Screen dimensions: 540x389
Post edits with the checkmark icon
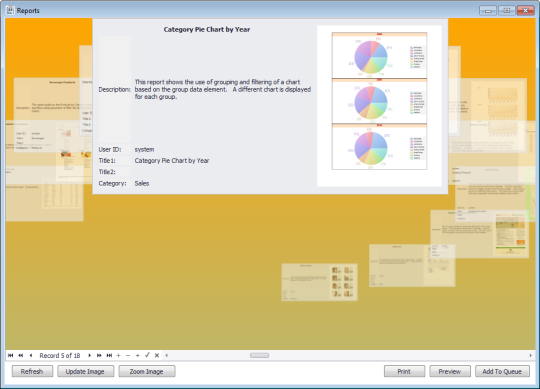147,355
